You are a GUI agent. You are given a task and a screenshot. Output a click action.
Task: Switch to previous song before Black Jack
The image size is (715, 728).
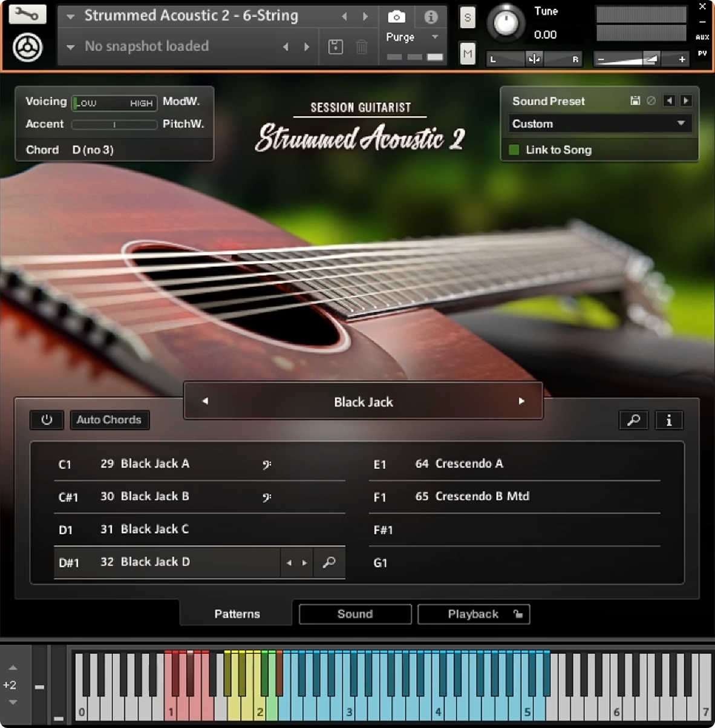pos(205,401)
